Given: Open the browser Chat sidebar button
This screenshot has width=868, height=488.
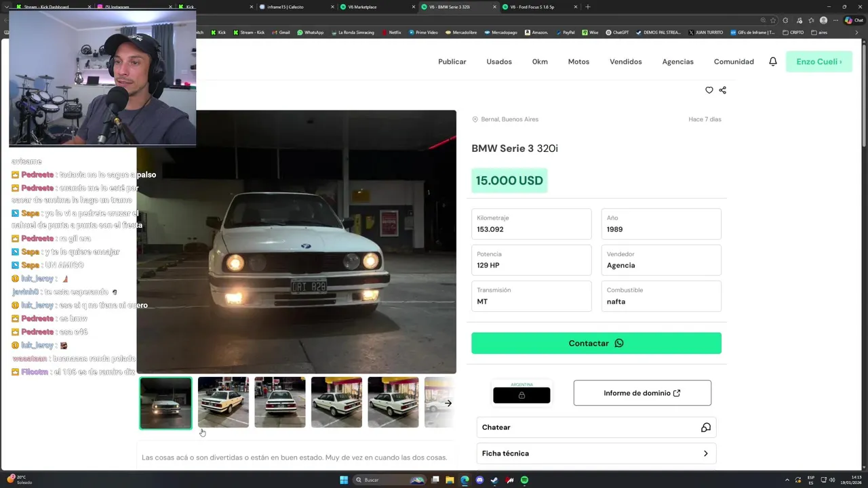Looking at the screenshot, I should pyautogui.click(x=853, y=20).
